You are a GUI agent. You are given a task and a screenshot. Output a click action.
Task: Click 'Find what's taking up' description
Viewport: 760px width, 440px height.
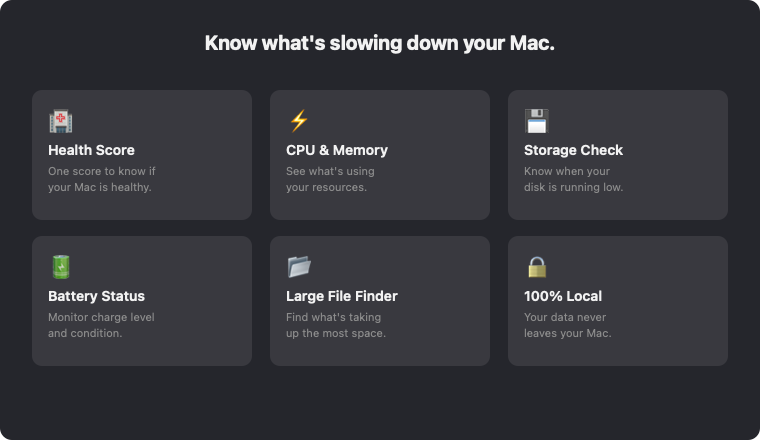pos(336,325)
